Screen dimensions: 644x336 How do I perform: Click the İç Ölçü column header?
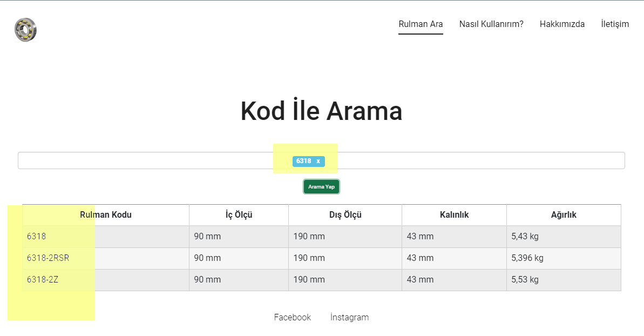(239, 215)
